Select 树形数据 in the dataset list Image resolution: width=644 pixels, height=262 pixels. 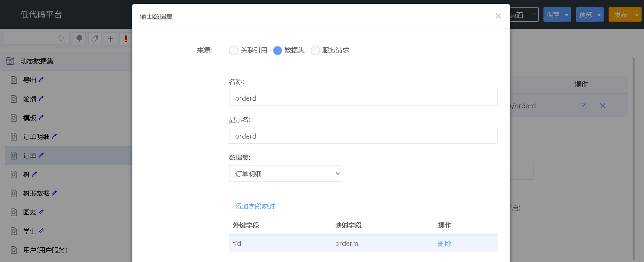36,193
